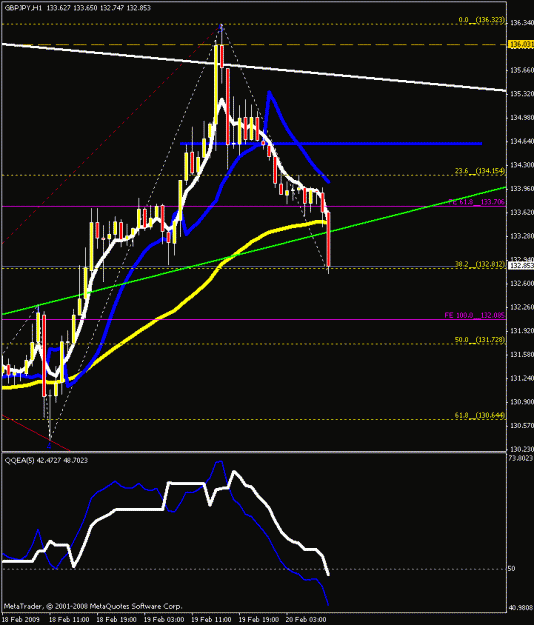Click the FE 100.0 132.085 label
534x625 pixels.
[x=475, y=315]
